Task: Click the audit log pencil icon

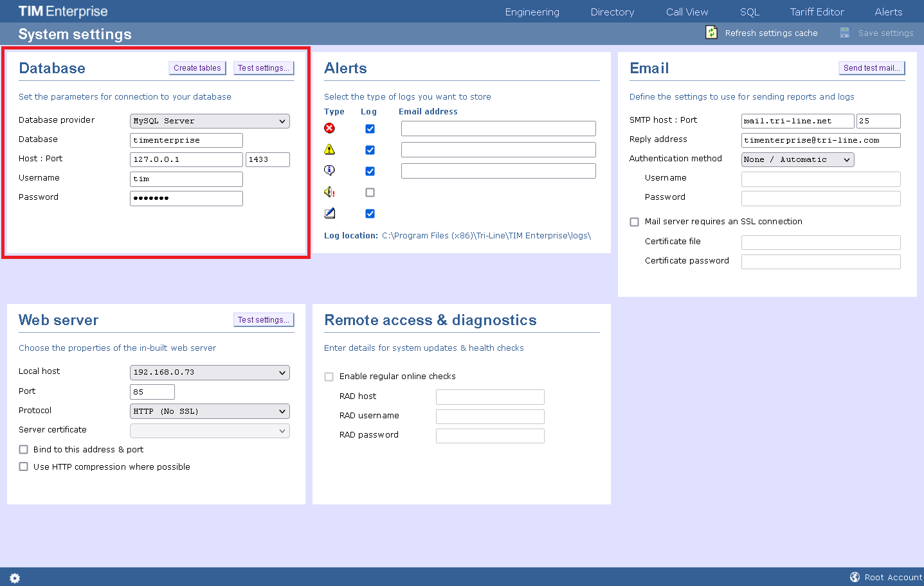Action: pyautogui.click(x=329, y=213)
